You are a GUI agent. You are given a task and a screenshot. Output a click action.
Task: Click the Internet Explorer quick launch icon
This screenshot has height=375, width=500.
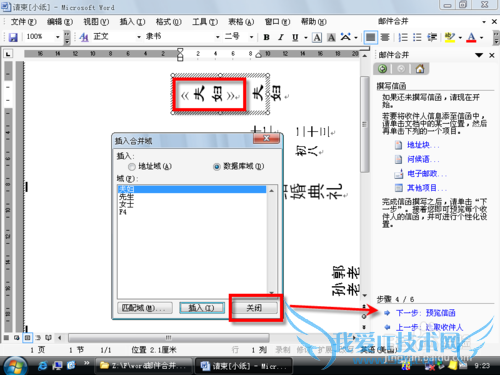coord(42,366)
